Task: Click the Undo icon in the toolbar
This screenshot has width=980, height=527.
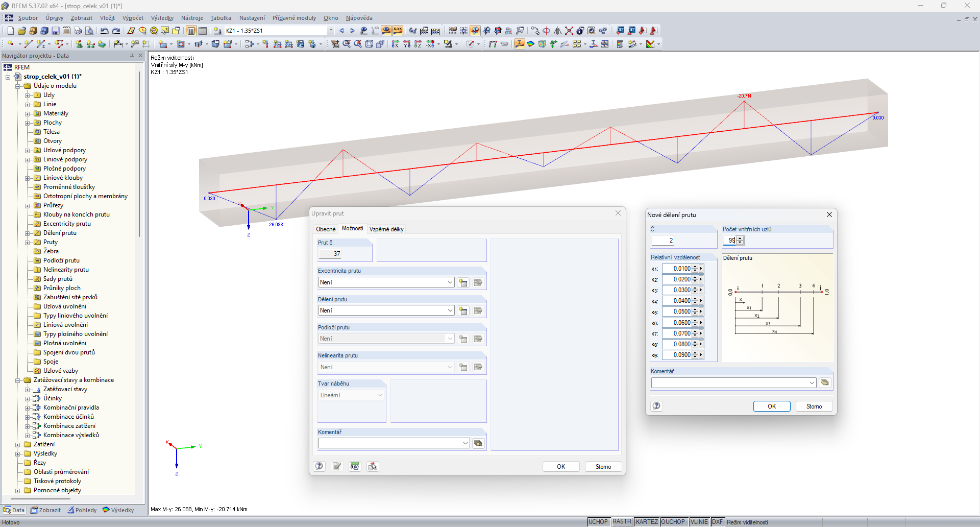Action: 105,30
